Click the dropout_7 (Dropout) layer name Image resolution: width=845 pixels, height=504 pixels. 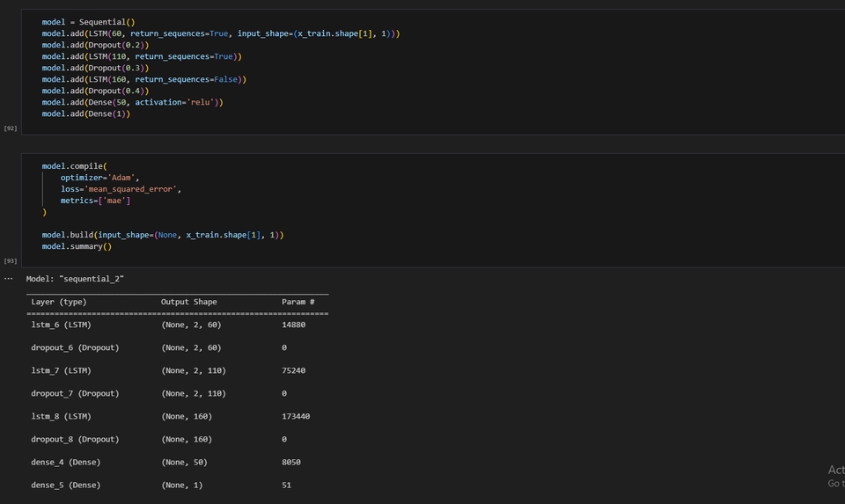(75, 394)
